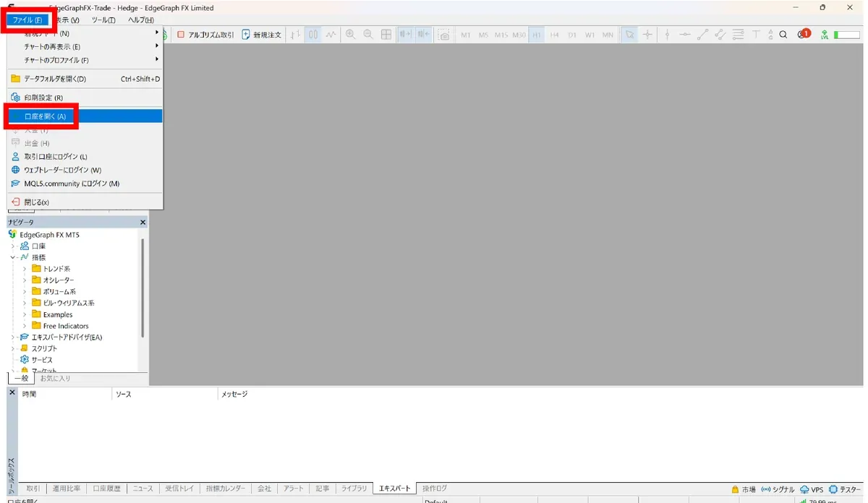Image resolution: width=868 pixels, height=503 pixels.
Task: Expand エキスパートアドバイザ(EA) node
Action: coord(12,338)
